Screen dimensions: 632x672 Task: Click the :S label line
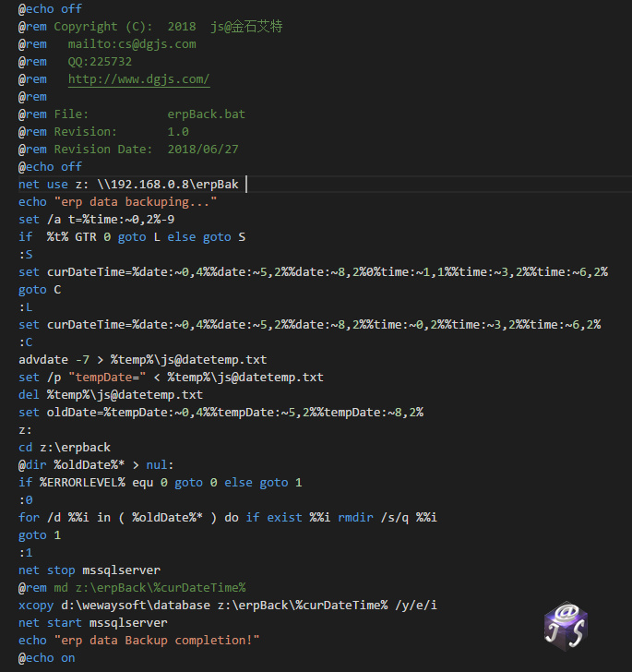pos(25,255)
